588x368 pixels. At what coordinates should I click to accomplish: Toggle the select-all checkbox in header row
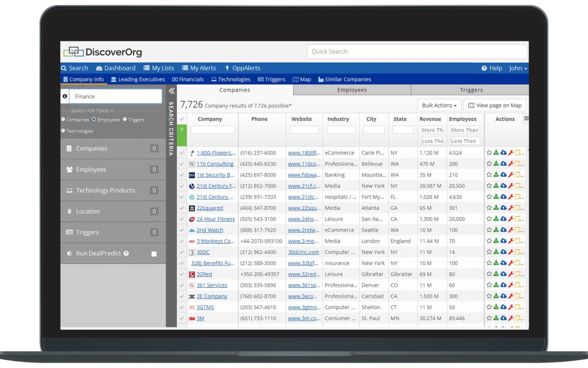(x=182, y=119)
